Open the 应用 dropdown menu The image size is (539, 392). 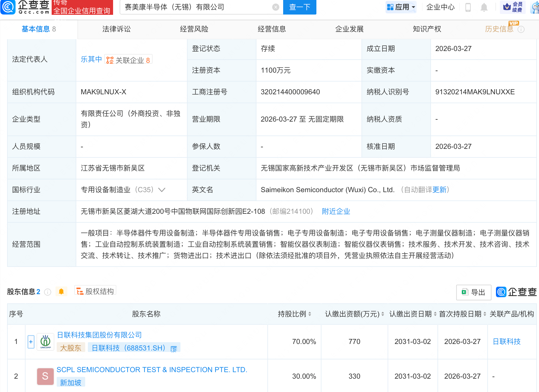click(401, 7)
